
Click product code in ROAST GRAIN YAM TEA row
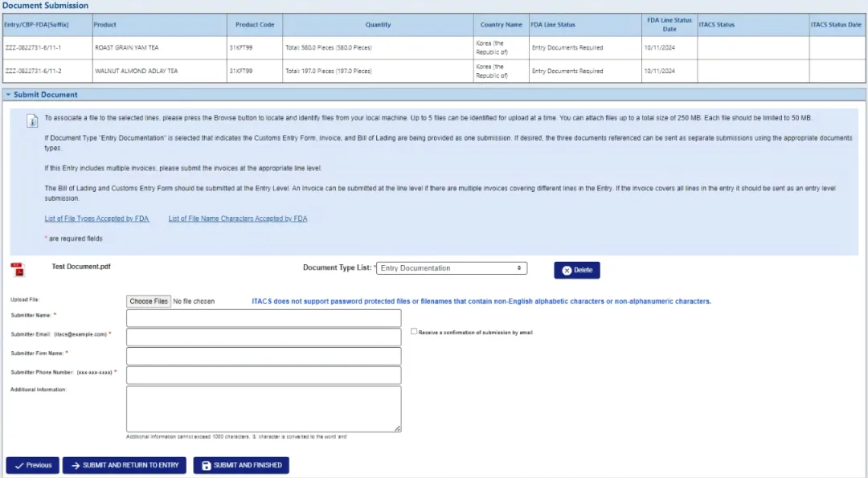point(241,47)
